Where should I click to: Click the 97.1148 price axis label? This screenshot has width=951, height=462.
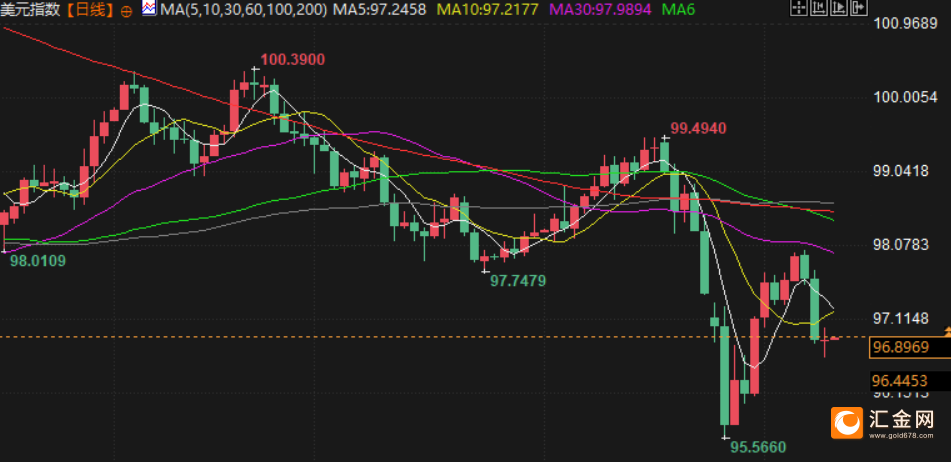click(900, 318)
